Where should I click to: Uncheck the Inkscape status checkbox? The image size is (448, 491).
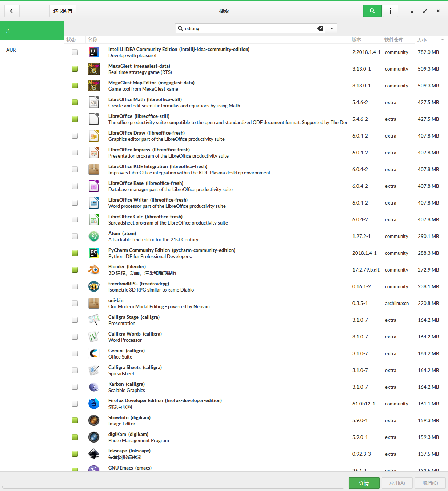(x=75, y=454)
